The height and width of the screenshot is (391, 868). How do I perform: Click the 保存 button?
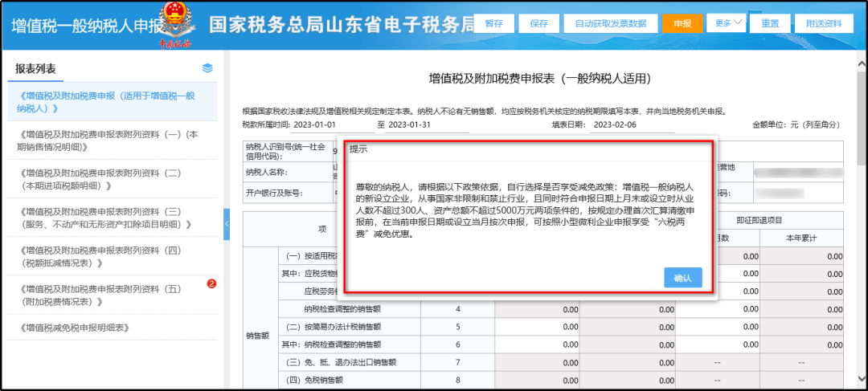click(x=538, y=23)
